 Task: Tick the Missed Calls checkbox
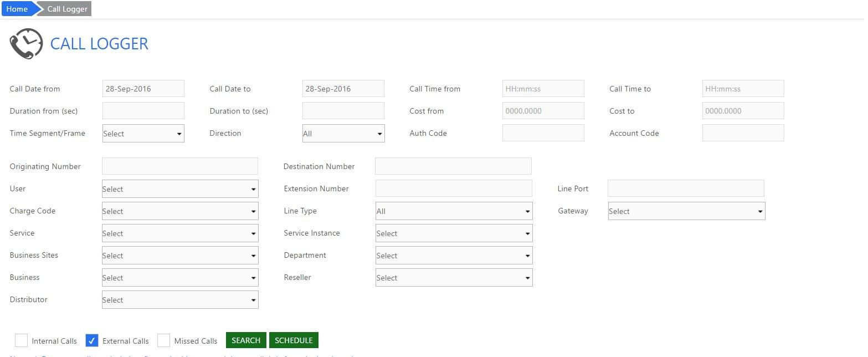point(163,340)
